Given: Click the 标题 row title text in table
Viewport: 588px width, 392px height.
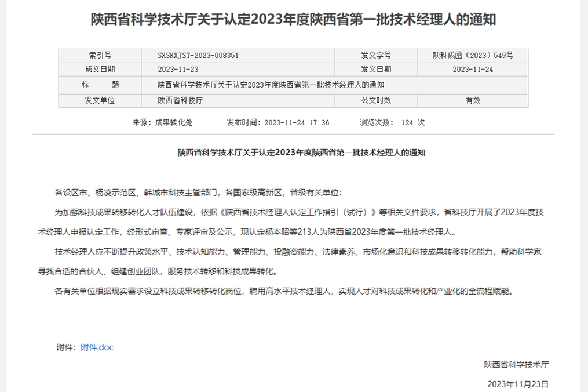Looking at the screenshot, I should coord(271,85).
